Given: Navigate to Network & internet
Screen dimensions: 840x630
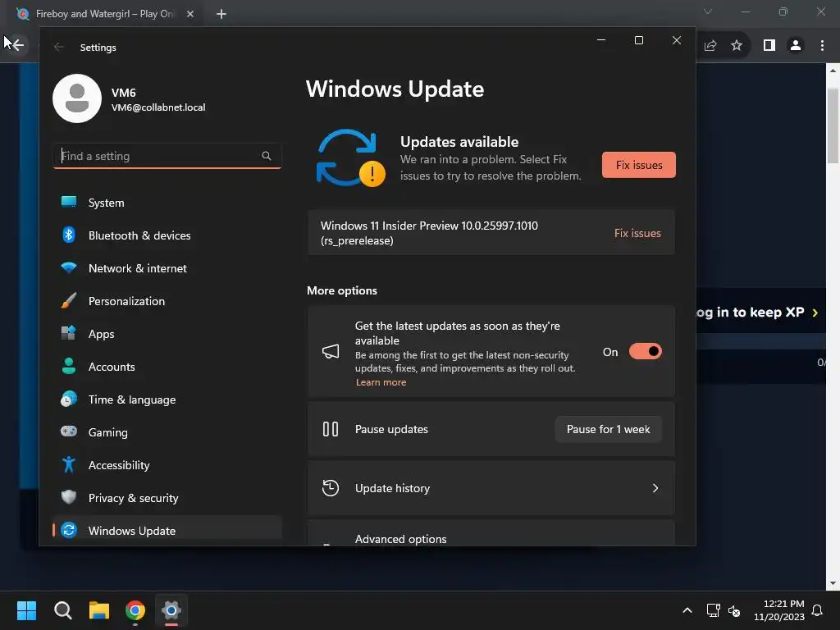Looking at the screenshot, I should (x=167, y=268).
